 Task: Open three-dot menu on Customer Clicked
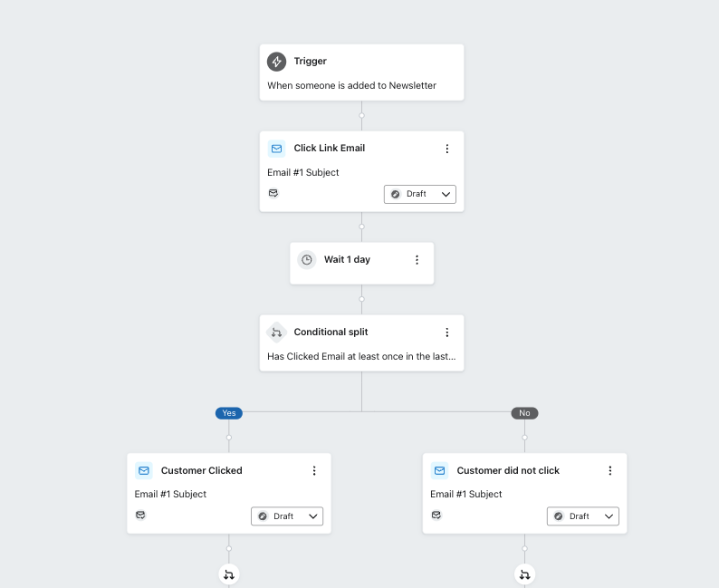tap(314, 471)
